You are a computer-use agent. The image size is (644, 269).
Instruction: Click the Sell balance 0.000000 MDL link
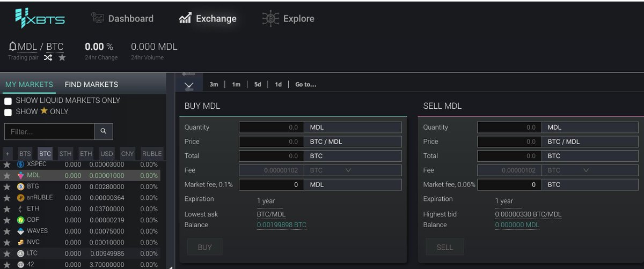(517, 225)
